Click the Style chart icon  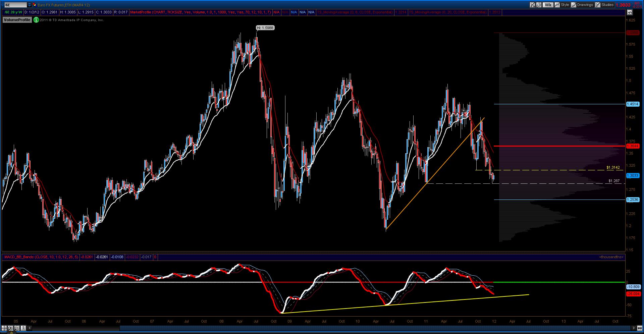[x=557, y=5]
